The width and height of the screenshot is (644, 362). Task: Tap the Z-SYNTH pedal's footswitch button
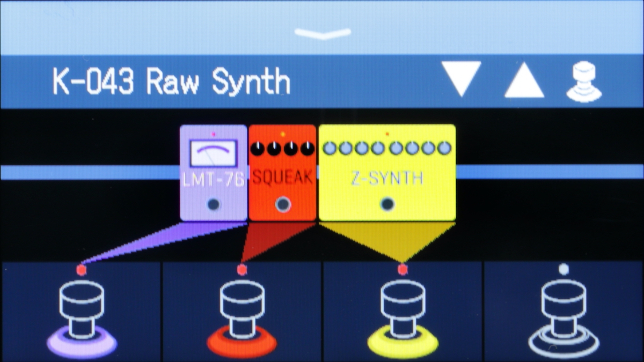387,204
